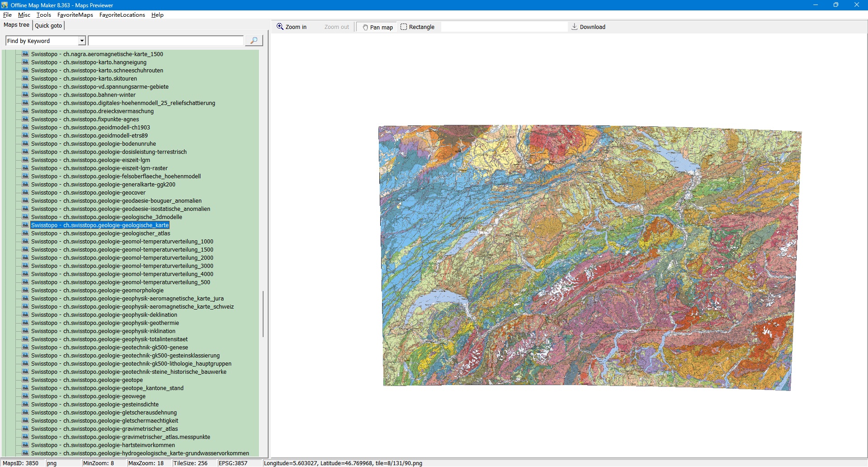Image resolution: width=868 pixels, height=467 pixels.
Task: Click the maps tree vertical scrollbar
Action: [x=263, y=314]
